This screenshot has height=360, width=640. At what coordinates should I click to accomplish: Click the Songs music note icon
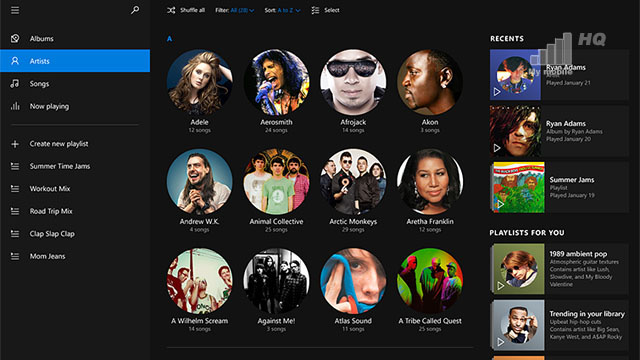(15, 84)
